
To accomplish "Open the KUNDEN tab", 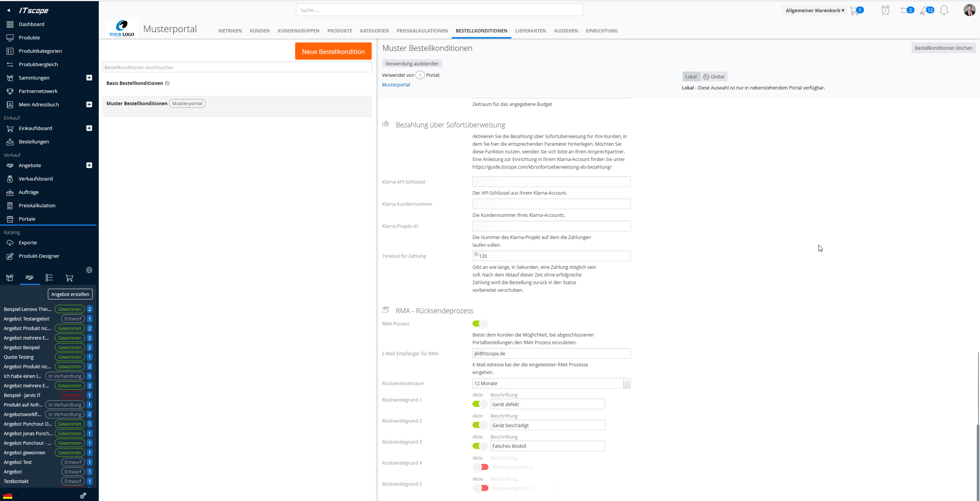I will tap(260, 31).
